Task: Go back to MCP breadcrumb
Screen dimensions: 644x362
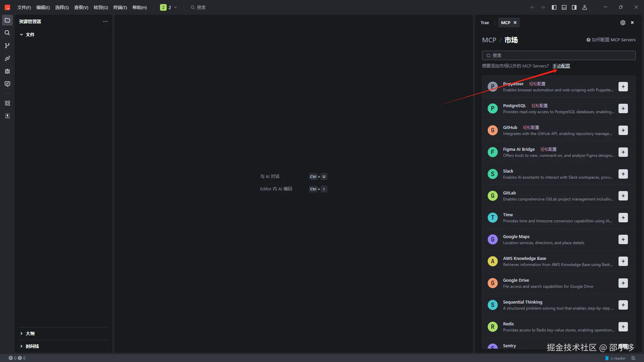Action: [x=489, y=40]
